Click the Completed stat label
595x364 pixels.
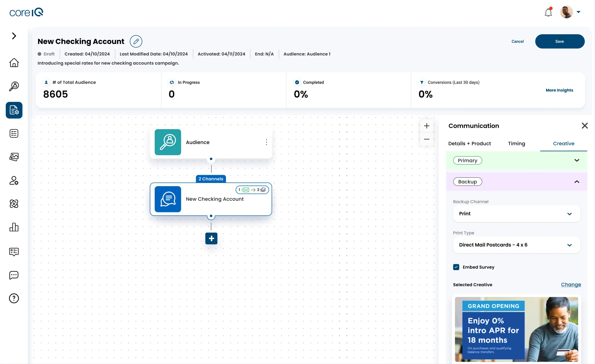click(313, 83)
